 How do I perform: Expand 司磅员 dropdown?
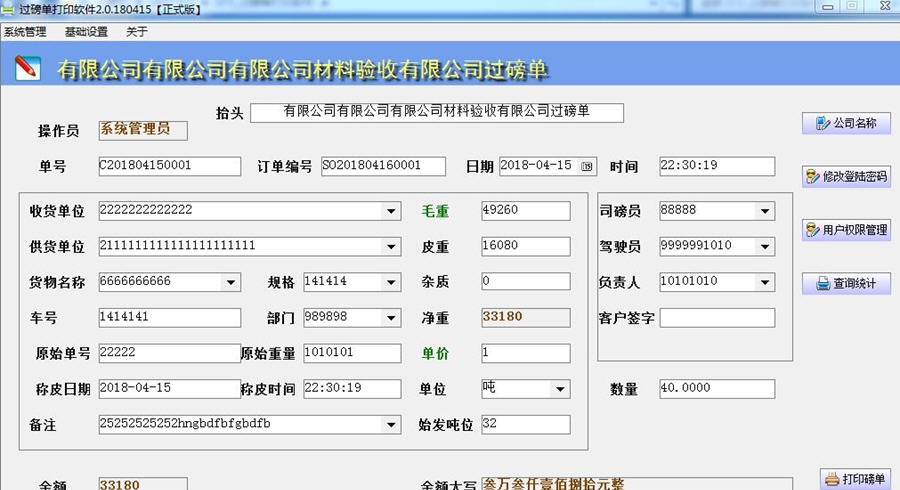[765, 211]
